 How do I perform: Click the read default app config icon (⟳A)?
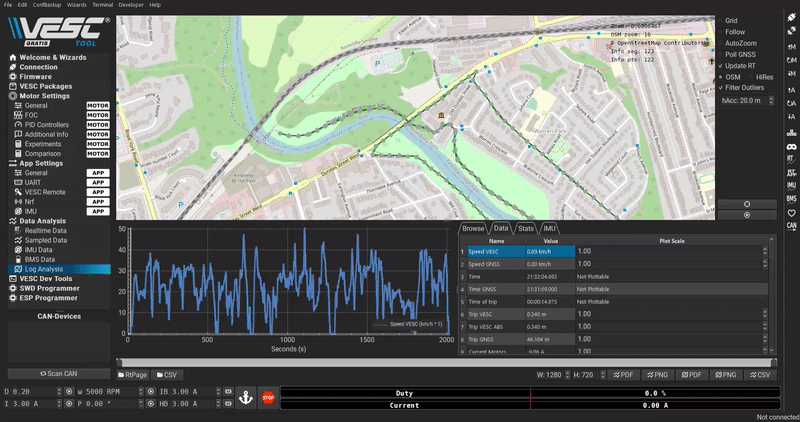[x=791, y=103]
